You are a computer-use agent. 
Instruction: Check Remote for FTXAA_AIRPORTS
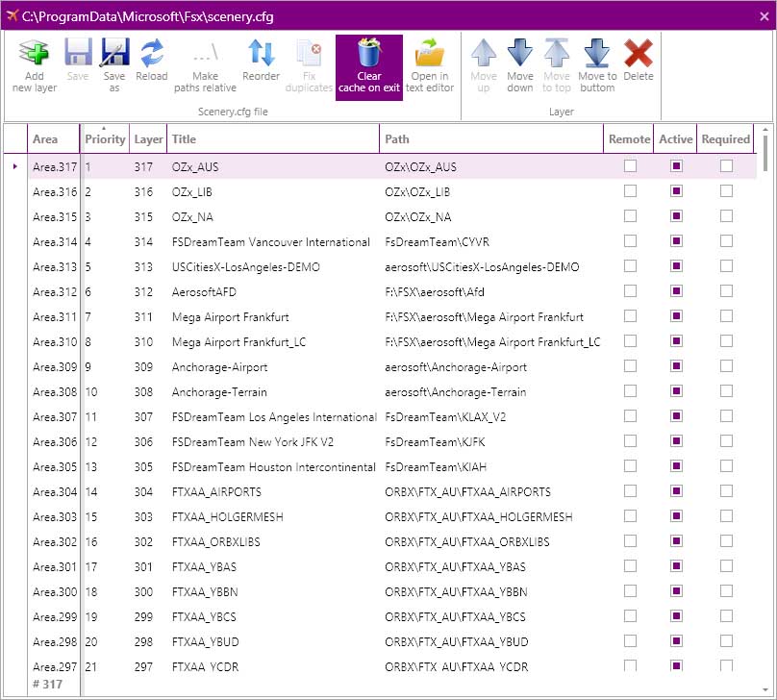[630, 491]
